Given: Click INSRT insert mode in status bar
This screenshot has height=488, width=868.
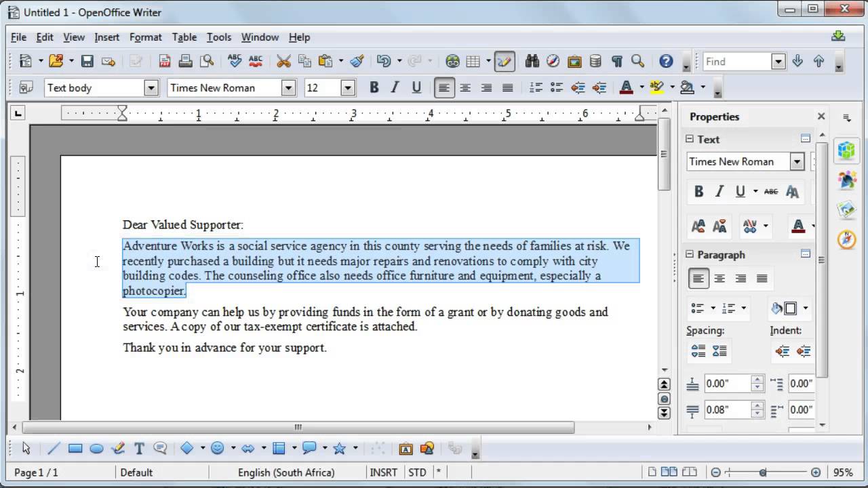Looking at the screenshot, I should [384, 472].
